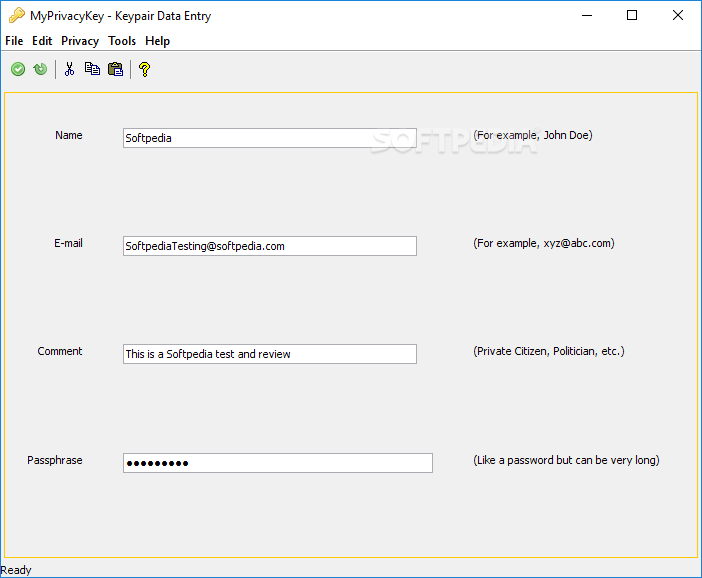Click the Passphrase password field
This screenshot has height=578, width=702.
(278, 462)
